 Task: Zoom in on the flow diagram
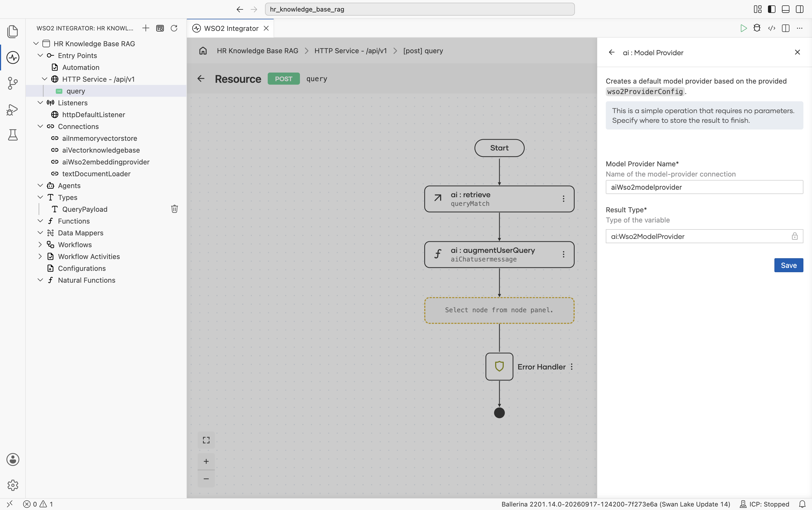point(206,461)
